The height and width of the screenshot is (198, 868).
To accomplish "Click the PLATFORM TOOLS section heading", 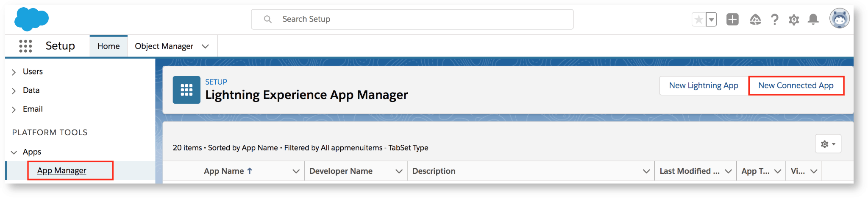I will [x=50, y=132].
